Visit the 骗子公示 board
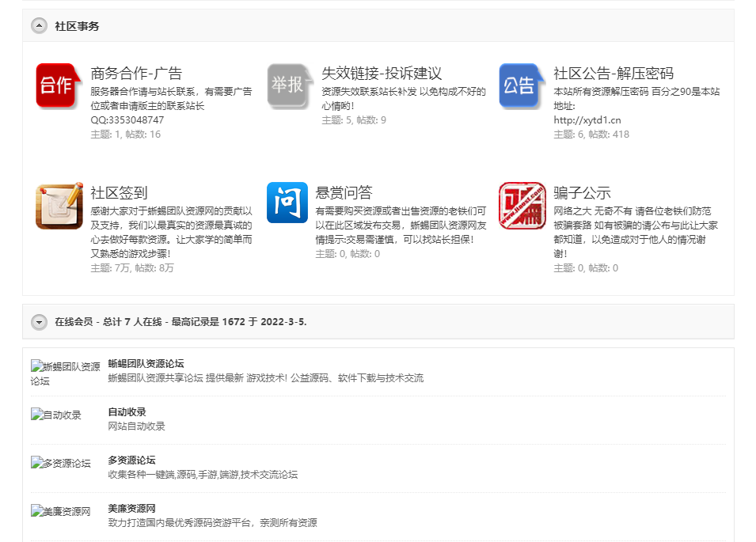The image size is (756, 542). [x=582, y=193]
